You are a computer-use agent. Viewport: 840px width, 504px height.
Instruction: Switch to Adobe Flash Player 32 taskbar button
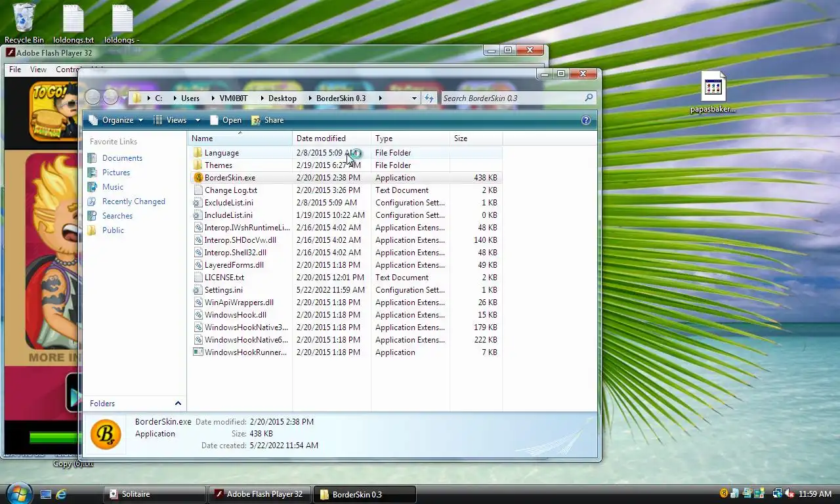click(x=259, y=494)
